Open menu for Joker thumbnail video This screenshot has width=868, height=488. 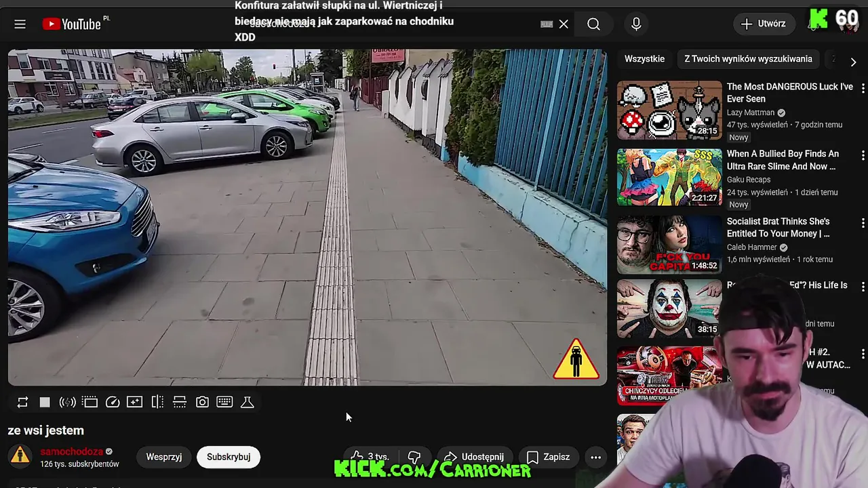click(863, 287)
